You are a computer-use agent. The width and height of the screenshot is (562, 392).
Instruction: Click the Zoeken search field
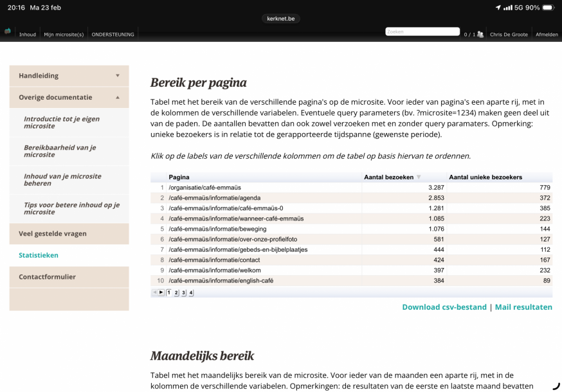click(422, 31)
